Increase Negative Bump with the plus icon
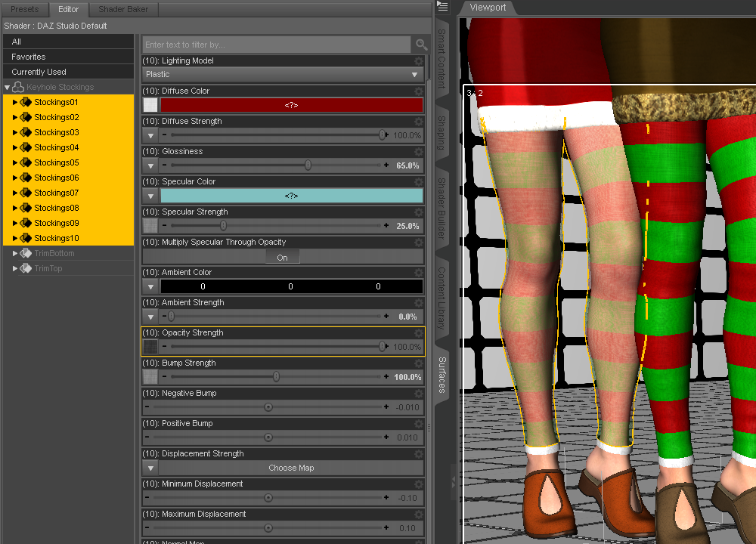This screenshot has width=756, height=544. [x=386, y=407]
